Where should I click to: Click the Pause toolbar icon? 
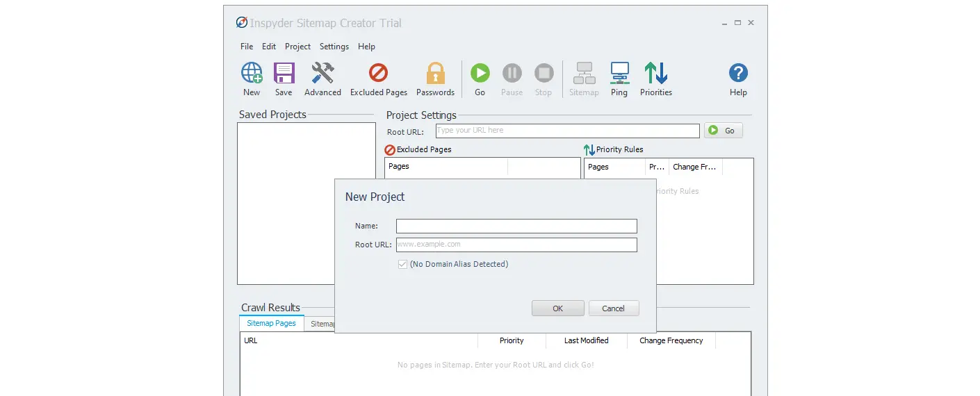point(512,73)
